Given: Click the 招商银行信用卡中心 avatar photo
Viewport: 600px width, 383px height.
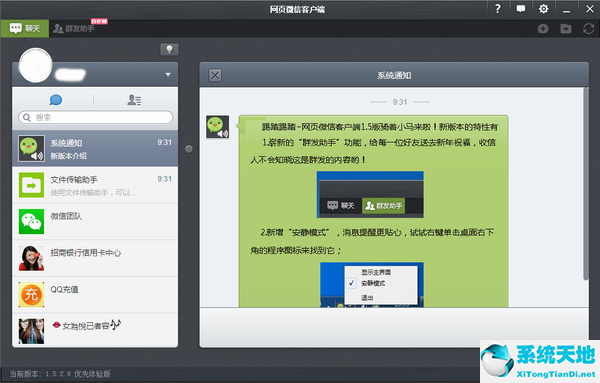Looking at the screenshot, I should pyautogui.click(x=31, y=258).
